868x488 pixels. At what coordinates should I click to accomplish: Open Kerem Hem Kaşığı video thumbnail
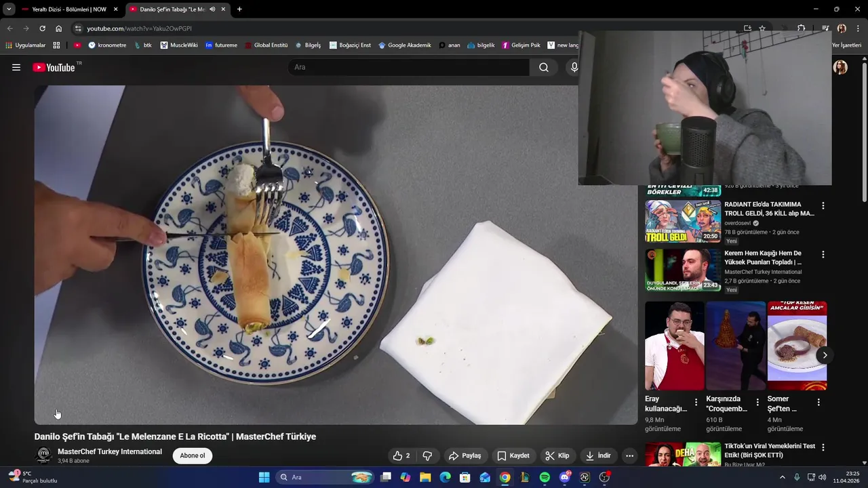coord(683,270)
